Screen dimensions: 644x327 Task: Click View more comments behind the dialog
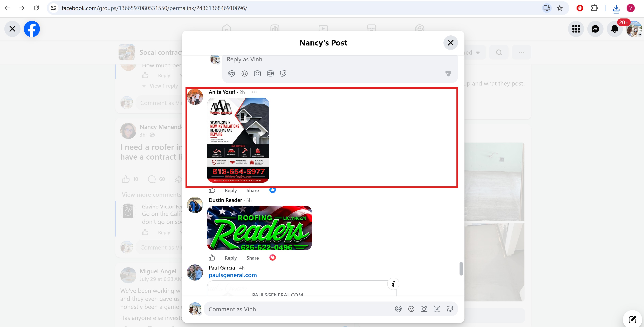pyautogui.click(x=151, y=195)
